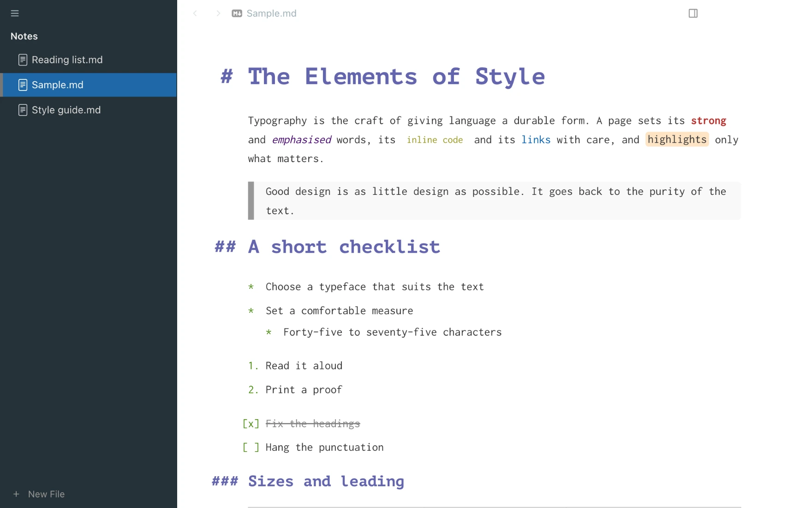Click the Sample.md title in header

click(271, 13)
